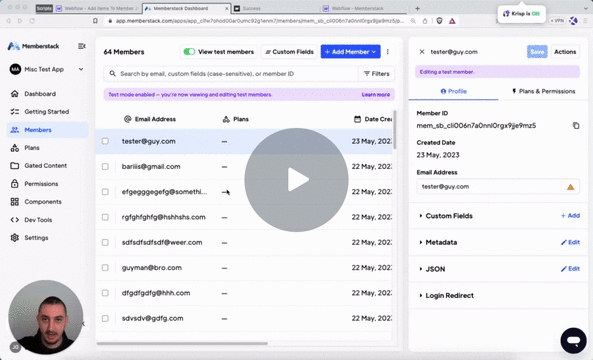Follow the Learn more link
Viewport: 593px width, 360px height.
tap(376, 95)
